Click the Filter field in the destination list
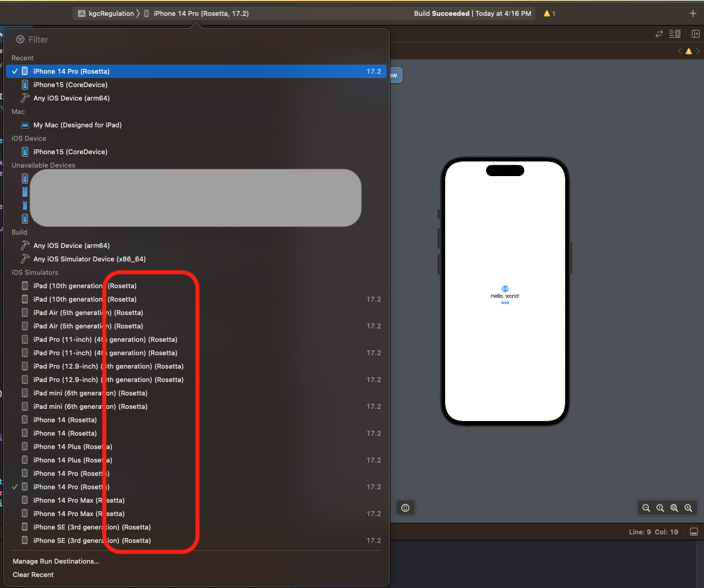This screenshot has height=588, width=704. point(196,40)
